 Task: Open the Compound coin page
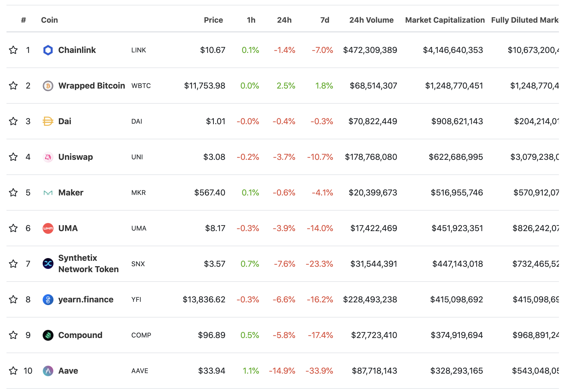[x=80, y=335]
